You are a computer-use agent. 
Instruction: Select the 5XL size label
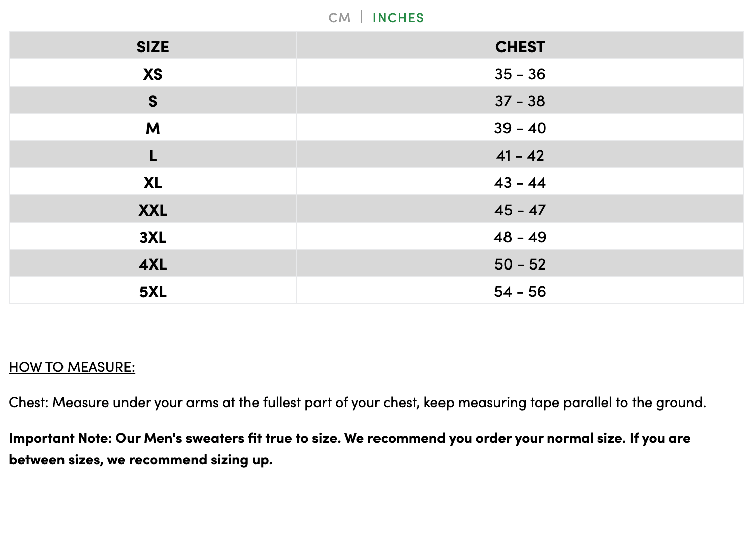point(153,292)
